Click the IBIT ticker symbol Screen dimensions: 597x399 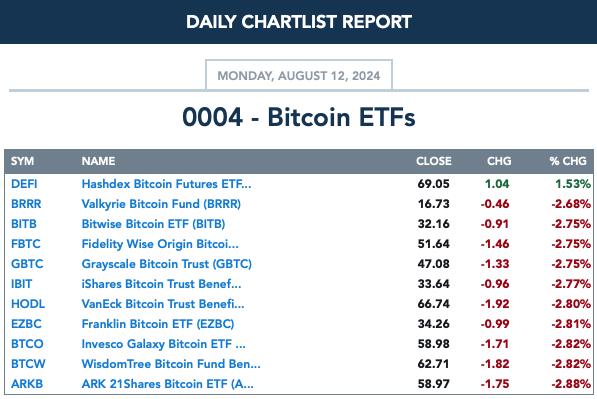click(21, 284)
